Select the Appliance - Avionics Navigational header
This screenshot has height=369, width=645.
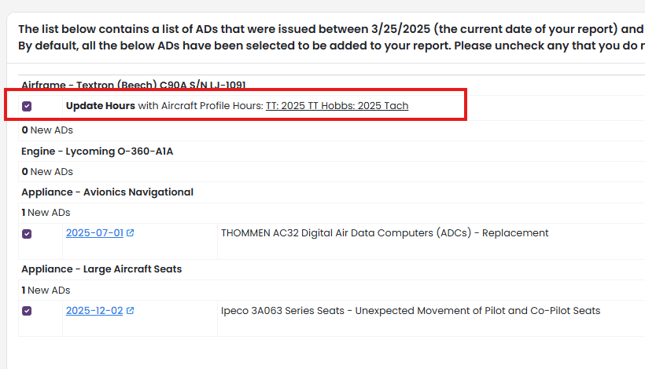coord(107,192)
